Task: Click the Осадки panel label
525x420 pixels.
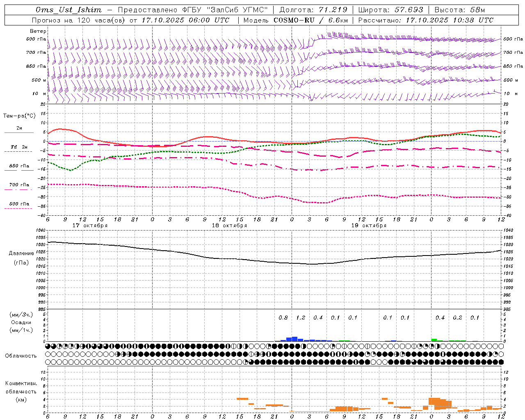Action: tap(21, 322)
